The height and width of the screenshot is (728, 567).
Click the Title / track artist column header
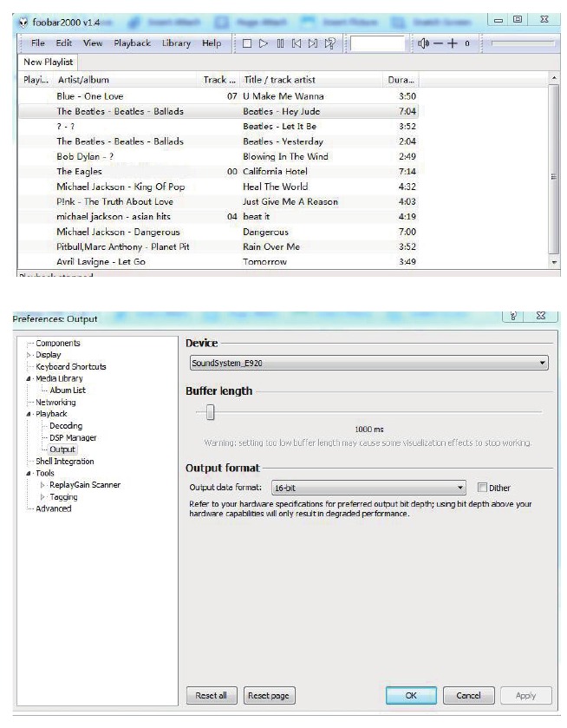click(311, 80)
